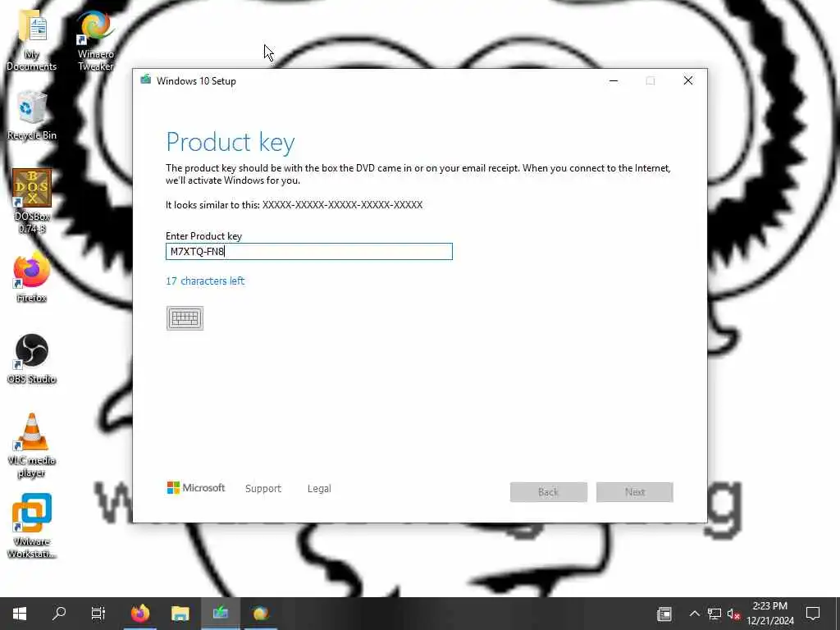Select the VMware Workstation desktop shortcut

(32, 526)
